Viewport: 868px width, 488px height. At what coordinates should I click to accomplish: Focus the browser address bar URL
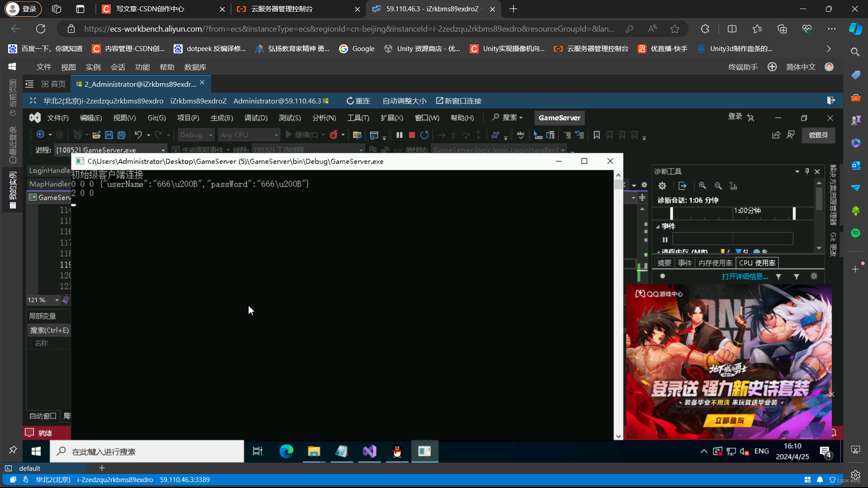(349, 29)
